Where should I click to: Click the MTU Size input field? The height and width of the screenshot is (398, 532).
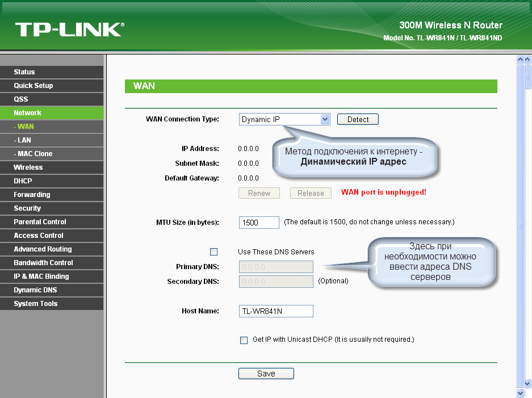coord(259,223)
